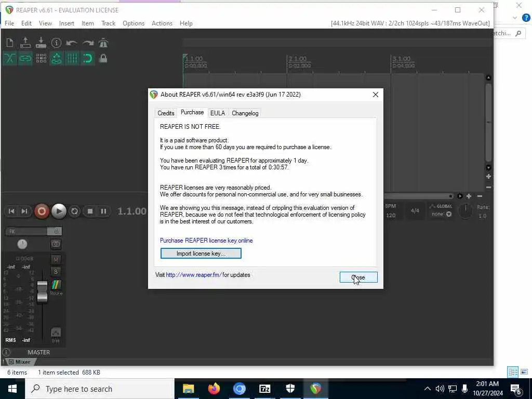Click the Play transport button
This screenshot has width=532, height=399.
click(59, 211)
